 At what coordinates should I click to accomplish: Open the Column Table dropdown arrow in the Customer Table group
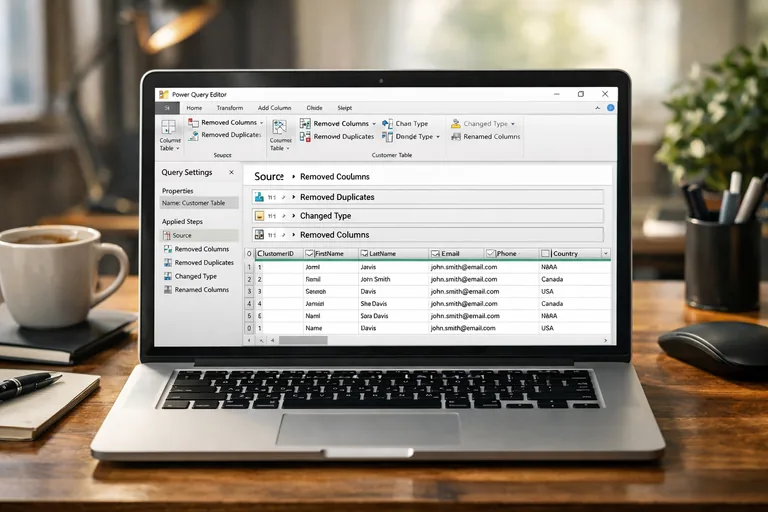pos(288,148)
